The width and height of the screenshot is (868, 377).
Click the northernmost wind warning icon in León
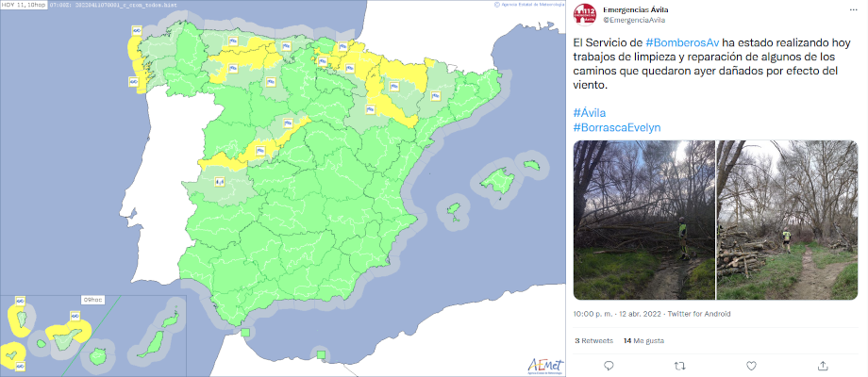click(234, 41)
